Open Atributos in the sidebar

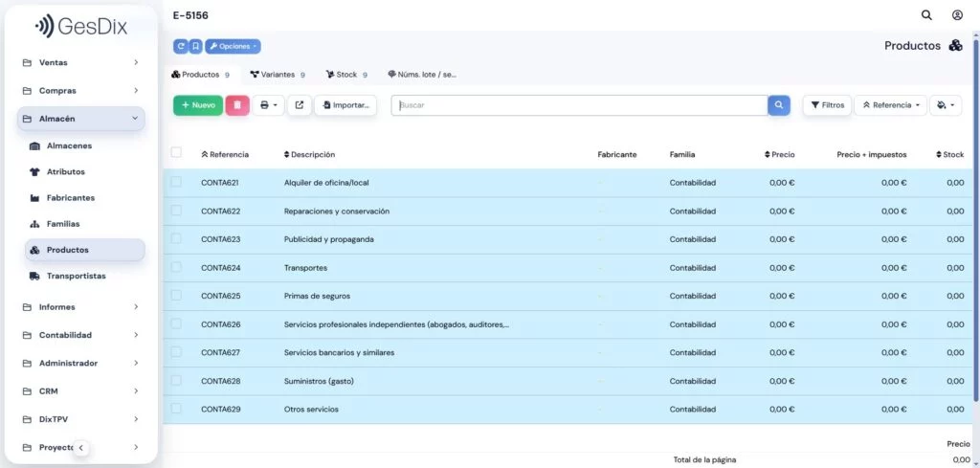click(x=66, y=172)
